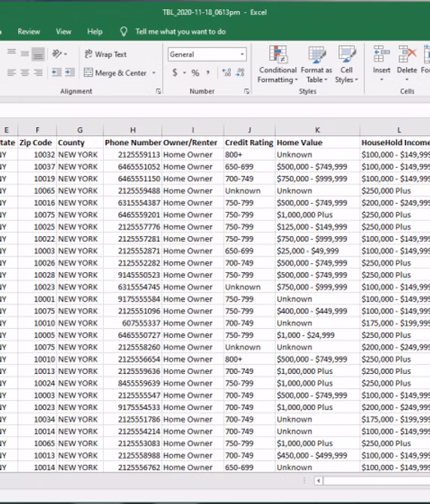Screen dimensions: 430x504
Task: Click Decrease Decimal icon
Action: (240, 73)
